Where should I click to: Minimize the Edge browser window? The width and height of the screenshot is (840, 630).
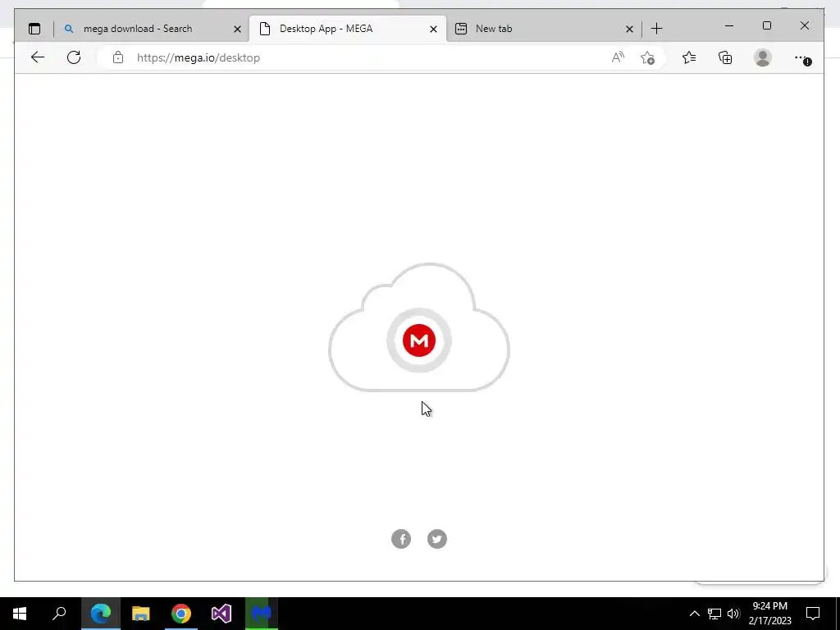[729, 25]
